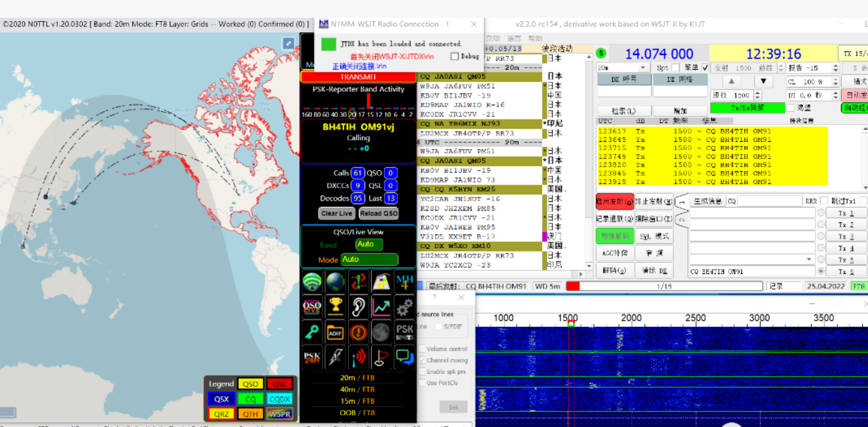Click the chat bubbles messaging icon

click(x=404, y=357)
